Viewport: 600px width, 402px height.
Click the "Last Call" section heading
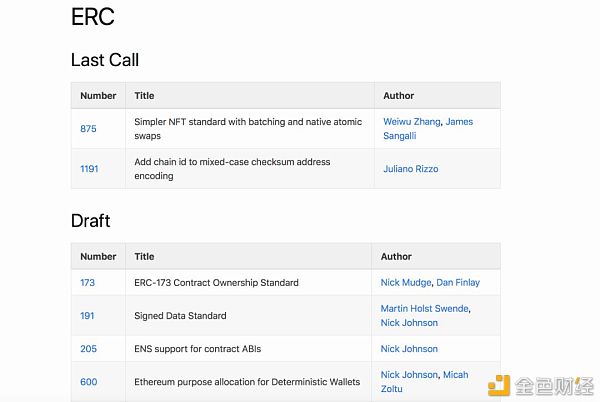pos(105,60)
